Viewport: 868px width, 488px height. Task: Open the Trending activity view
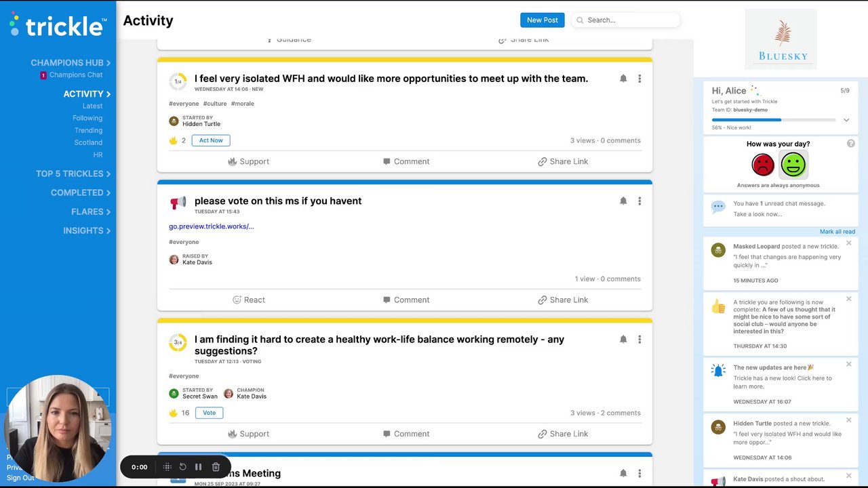(x=88, y=131)
